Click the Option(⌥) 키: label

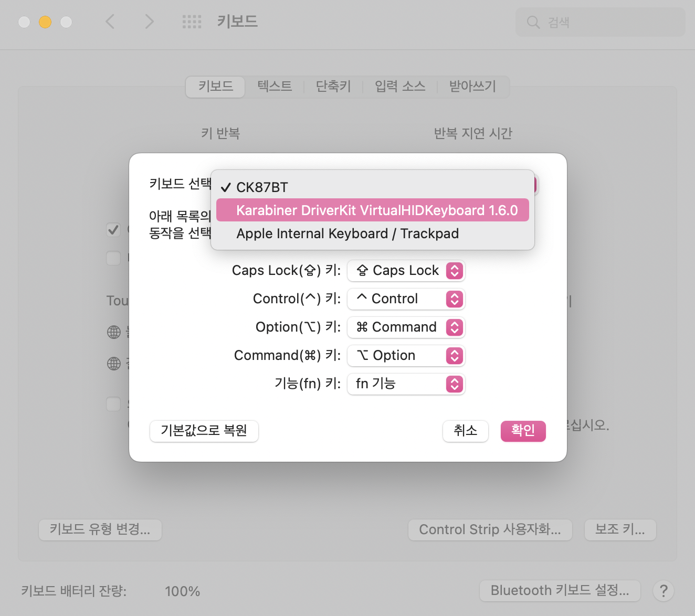[298, 327]
